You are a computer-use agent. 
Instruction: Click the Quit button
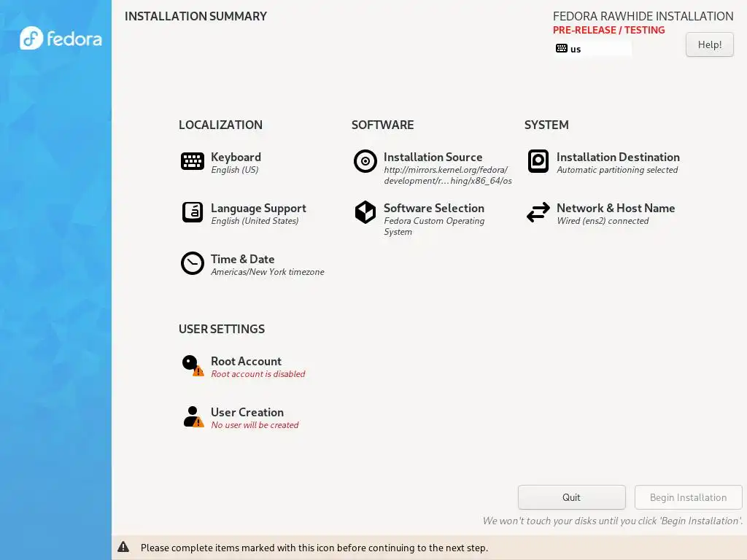pos(572,497)
